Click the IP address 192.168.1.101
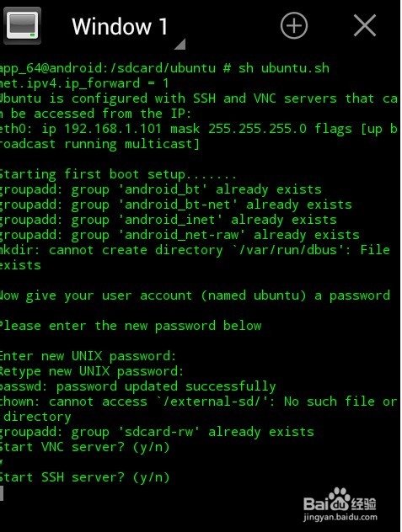This screenshot has height=532, width=402. (113, 129)
